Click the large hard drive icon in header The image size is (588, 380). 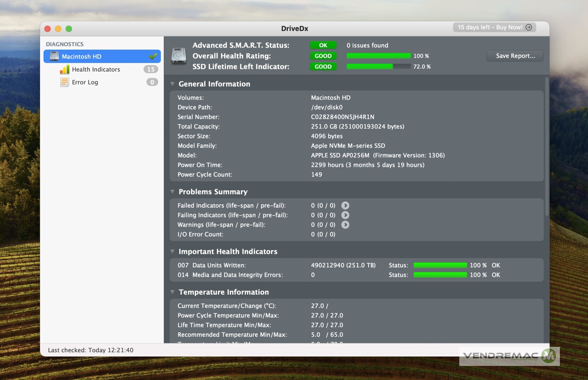pyautogui.click(x=179, y=56)
